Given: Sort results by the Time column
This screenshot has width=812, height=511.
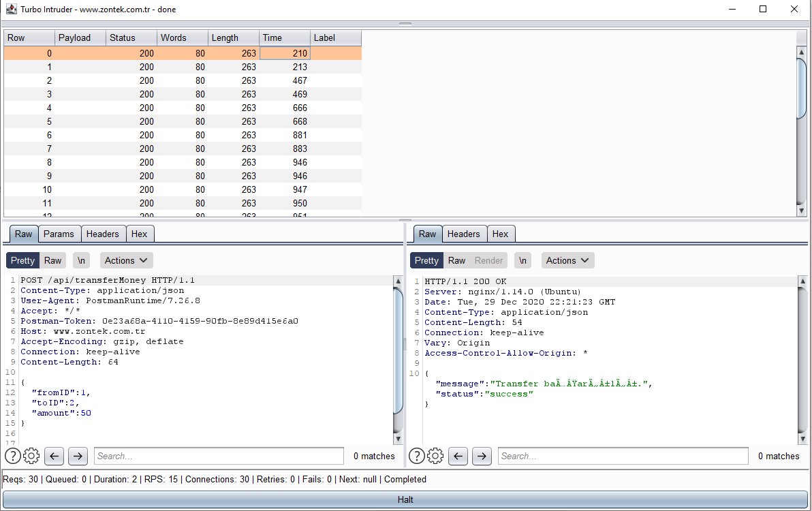Looking at the screenshot, I should (x=284, y=37).
